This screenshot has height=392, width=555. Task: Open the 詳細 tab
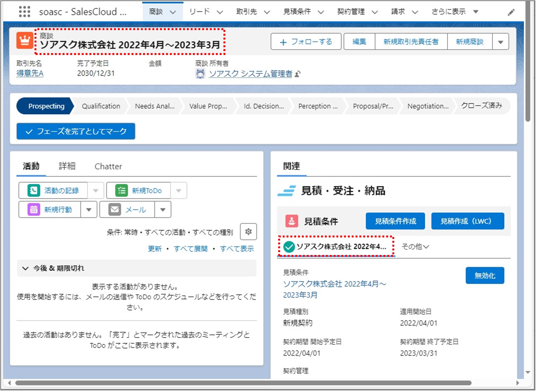(67, 166)
